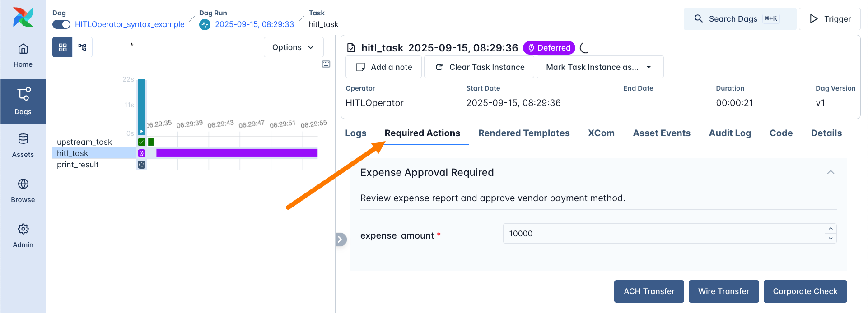This screenshot has width=868, height=313.
Task: Expand the side panel with arrow handle
Action: tap(341, 239)
